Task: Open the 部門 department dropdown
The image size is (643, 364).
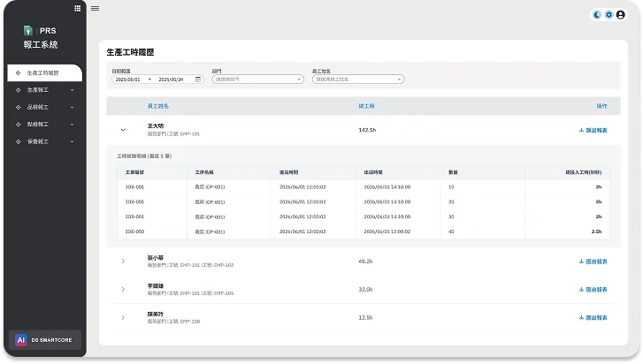Action: (258, 80)
